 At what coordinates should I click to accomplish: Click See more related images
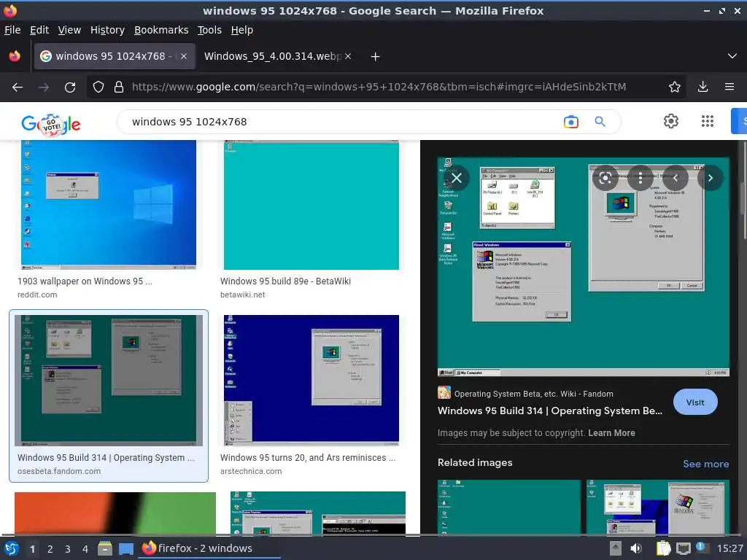click(705, 464)
